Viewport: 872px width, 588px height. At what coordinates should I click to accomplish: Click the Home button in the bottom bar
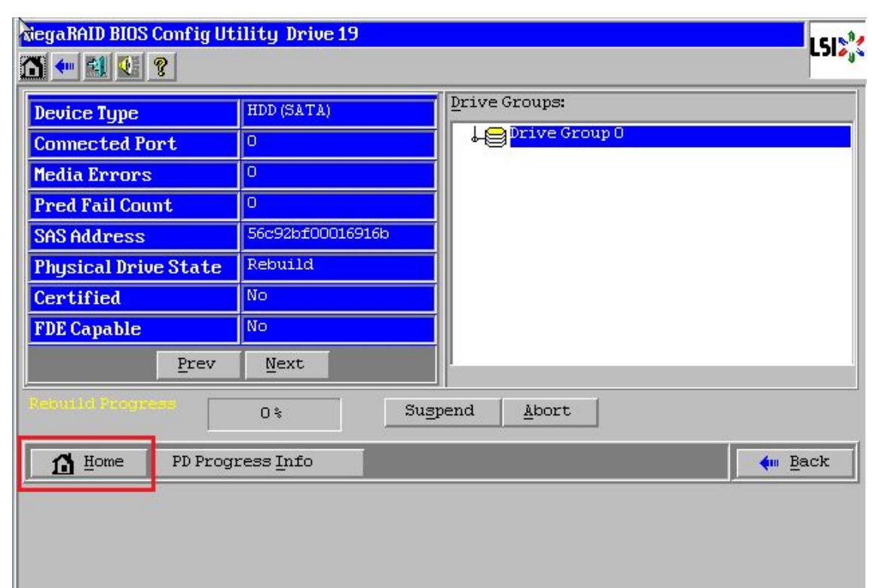88,462
